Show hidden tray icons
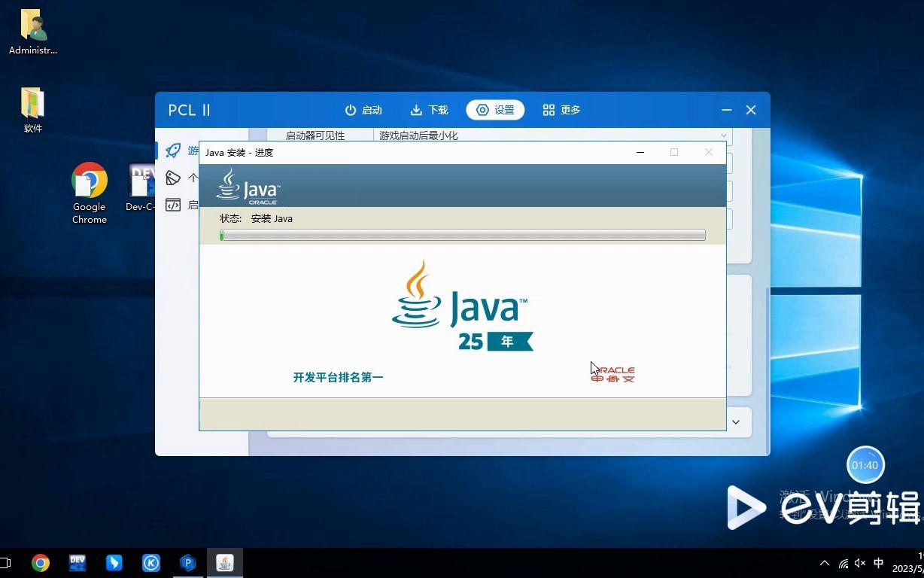Image resolution: width=924 pixels, height=578 pixels. tap(825, 563)
